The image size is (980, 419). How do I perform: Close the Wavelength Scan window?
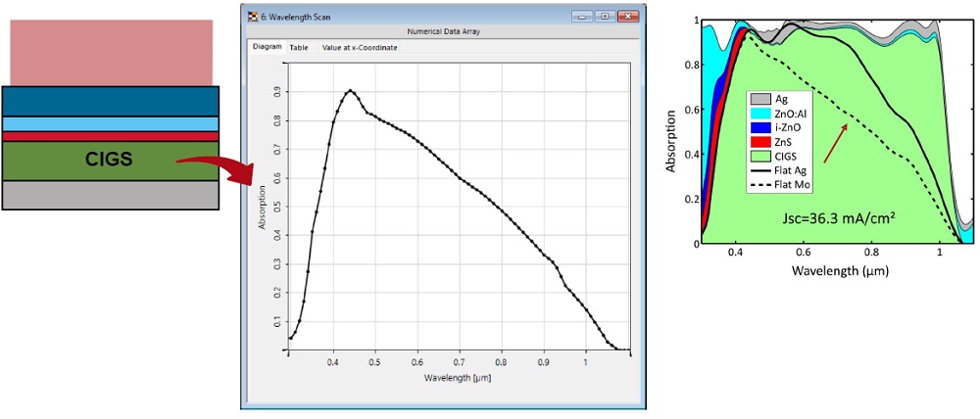tap(628, 17)
